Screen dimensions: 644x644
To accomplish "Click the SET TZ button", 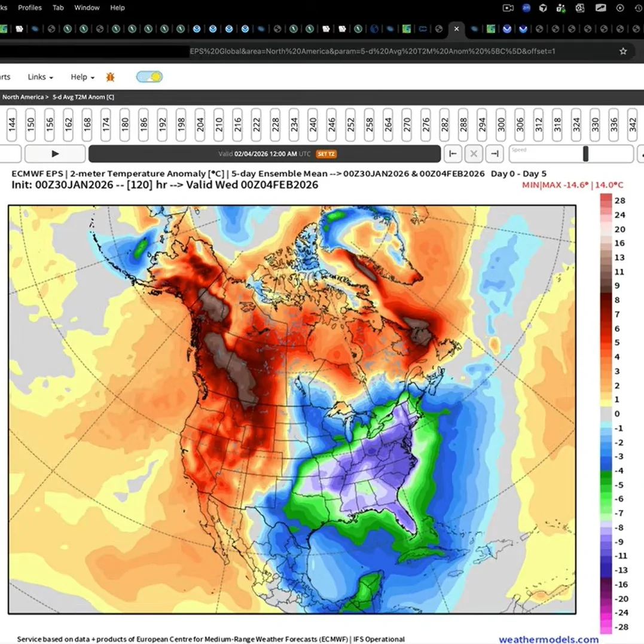I will click(326, 154).
